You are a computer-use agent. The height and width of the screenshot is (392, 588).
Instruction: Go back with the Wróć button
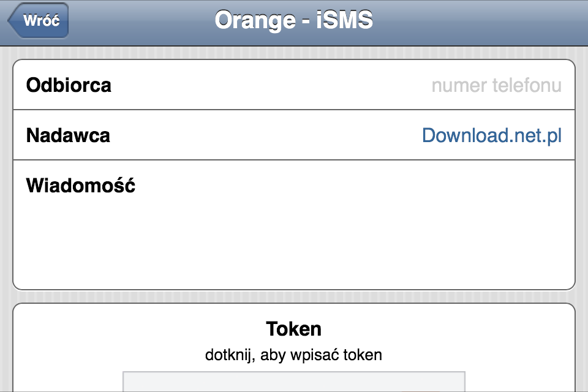38,20
